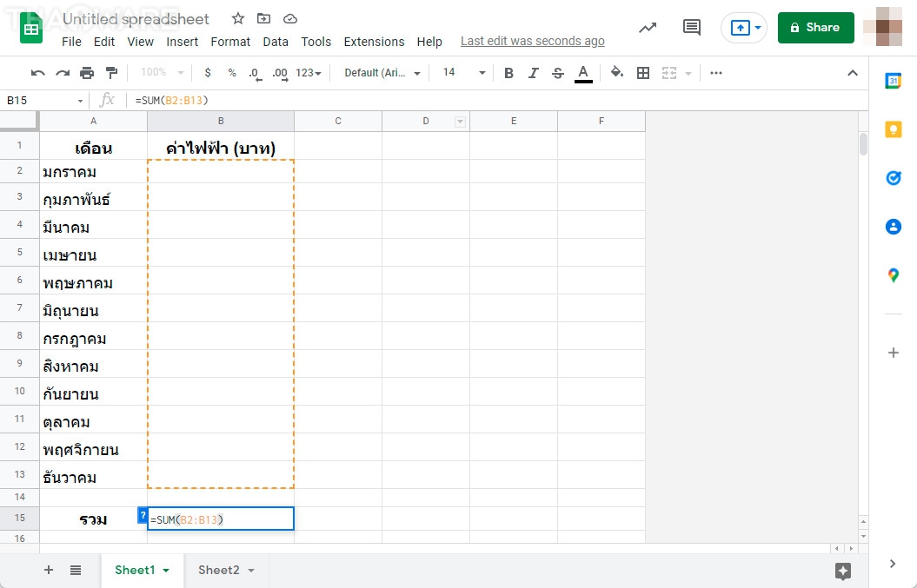Click the plus icon to get add-ons

(893, 353)
